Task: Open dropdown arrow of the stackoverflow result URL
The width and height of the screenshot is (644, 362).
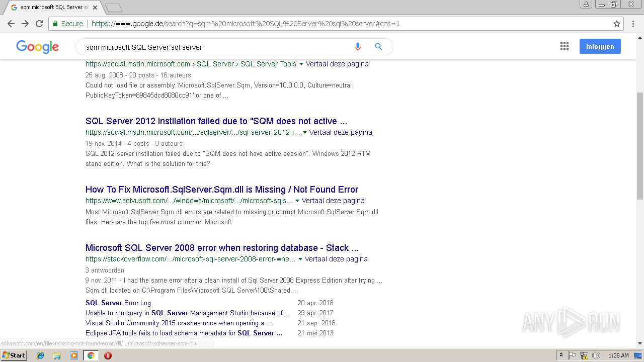Action: click(x=300, y=259)
